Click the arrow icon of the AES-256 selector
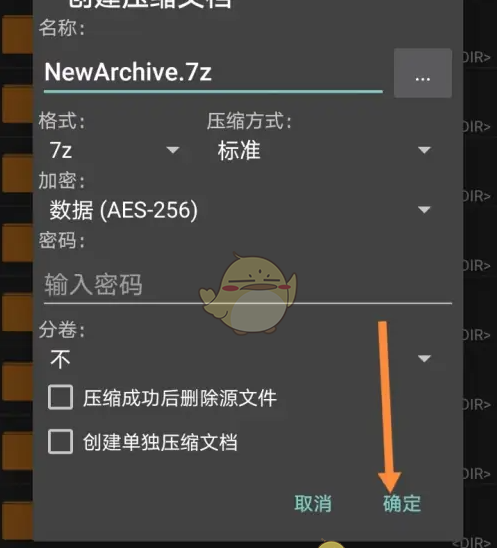The image size is (497, 548). tap(424, 210)
